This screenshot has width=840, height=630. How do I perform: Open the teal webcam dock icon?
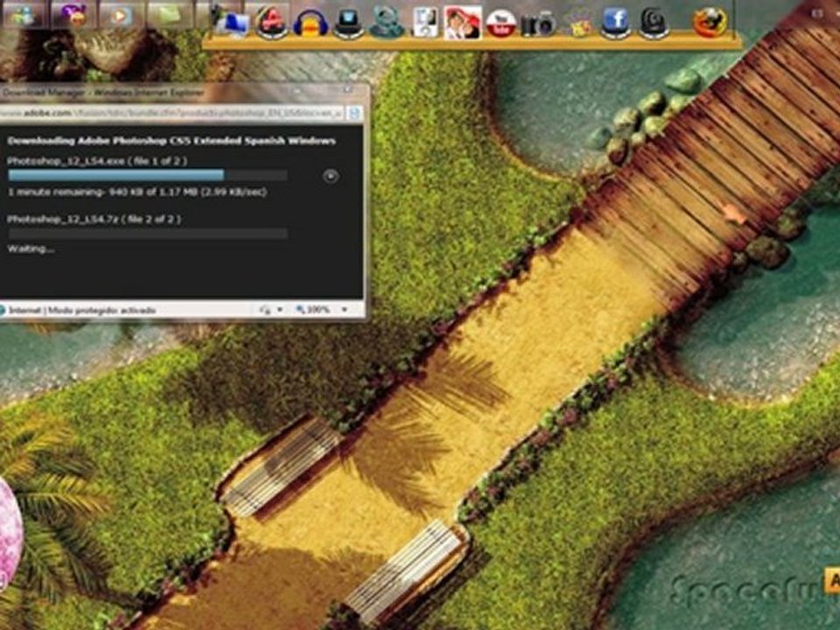click(x=387, y=23)
